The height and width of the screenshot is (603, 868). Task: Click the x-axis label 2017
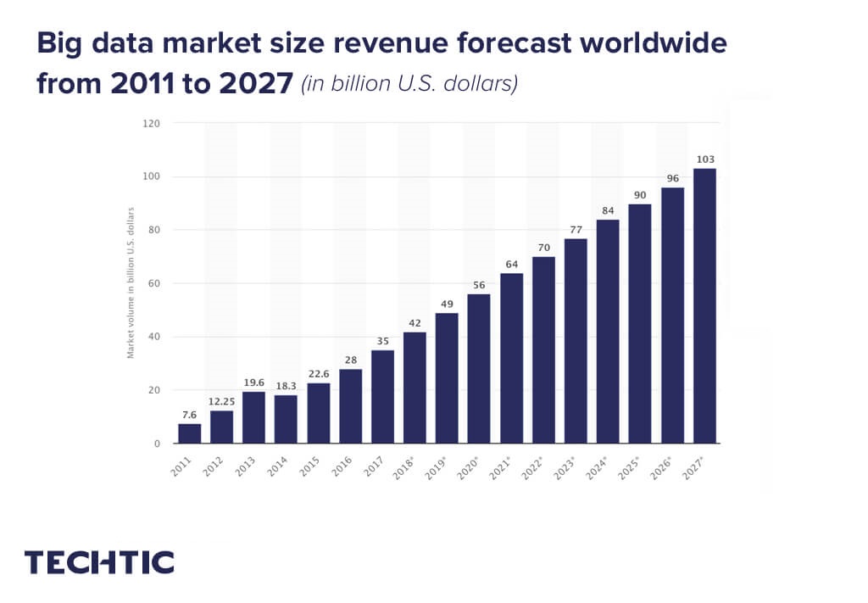(374, 466)
